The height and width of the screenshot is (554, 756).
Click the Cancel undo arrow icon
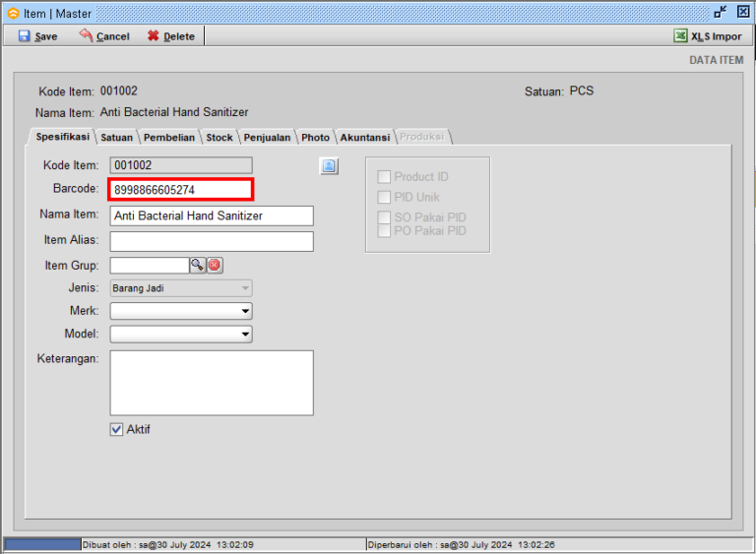86,35
